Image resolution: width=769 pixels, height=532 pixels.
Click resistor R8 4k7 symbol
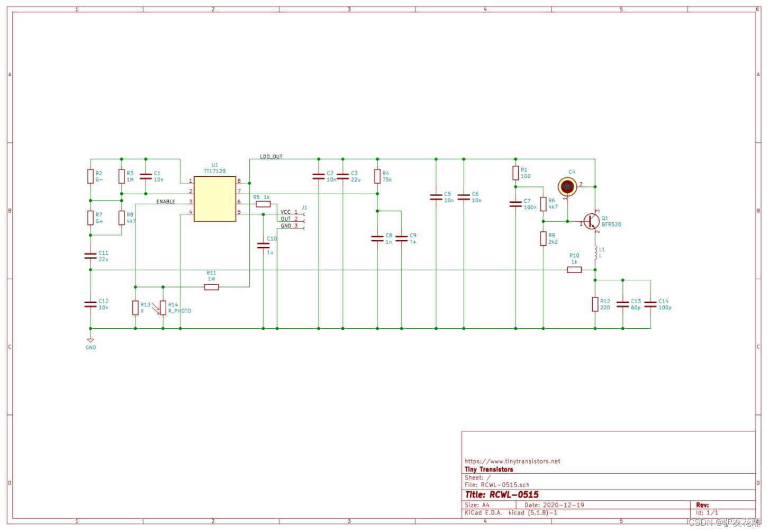pos(122,218)
